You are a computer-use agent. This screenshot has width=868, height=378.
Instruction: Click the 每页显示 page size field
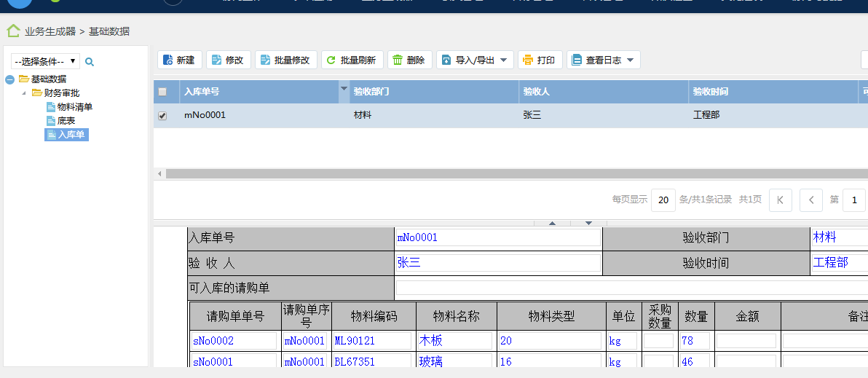[663, 200]
